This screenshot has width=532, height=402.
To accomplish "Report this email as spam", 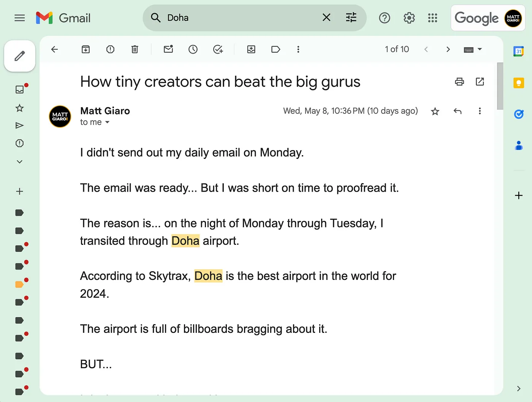I will 110,49.
